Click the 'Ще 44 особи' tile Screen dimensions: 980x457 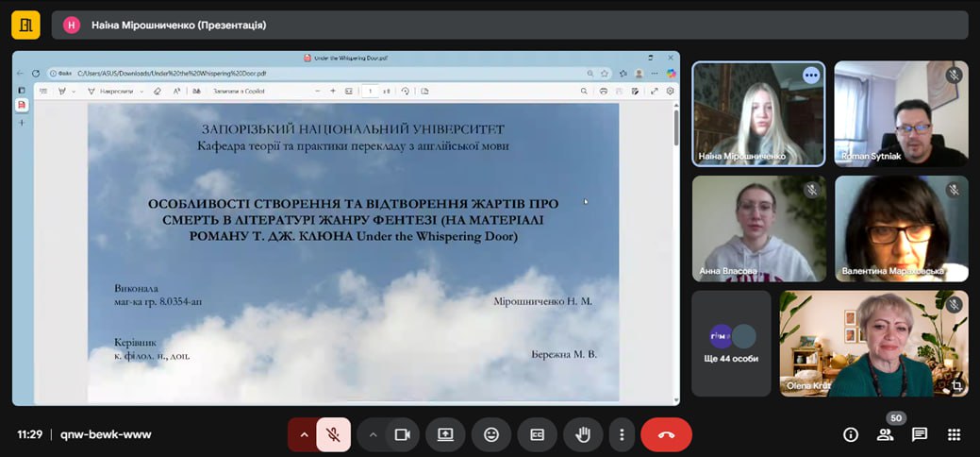pyautogui.click(x=731, y=343)
